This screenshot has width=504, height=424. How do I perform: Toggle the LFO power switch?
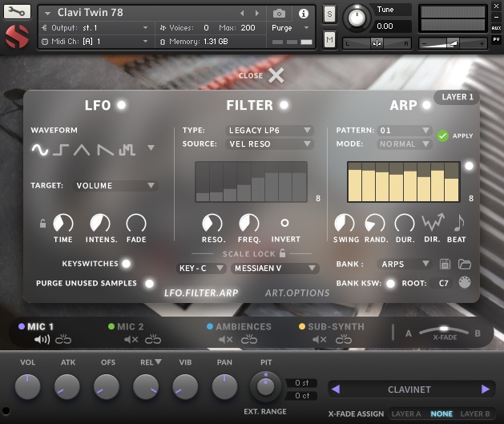pyautogui.click(x=121, y=105)
